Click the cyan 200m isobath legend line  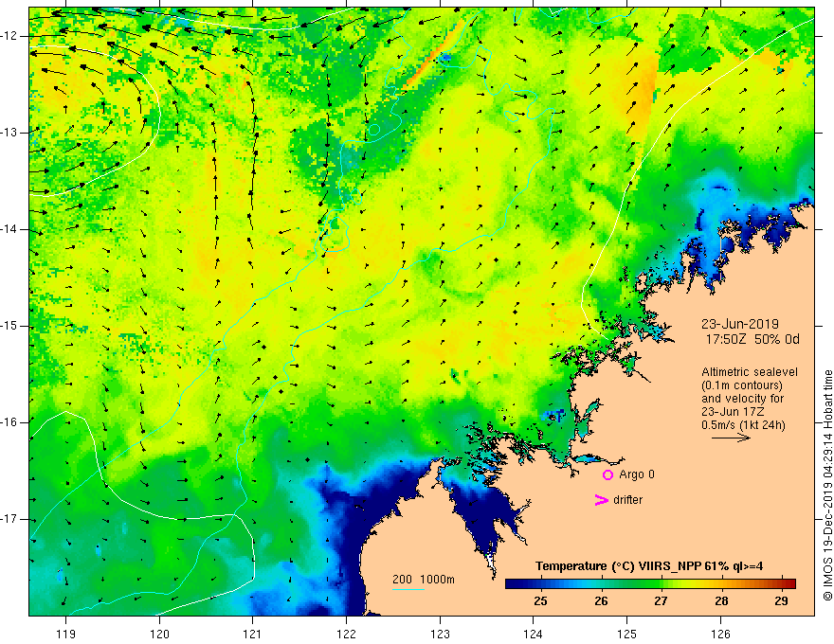[408, 589]
